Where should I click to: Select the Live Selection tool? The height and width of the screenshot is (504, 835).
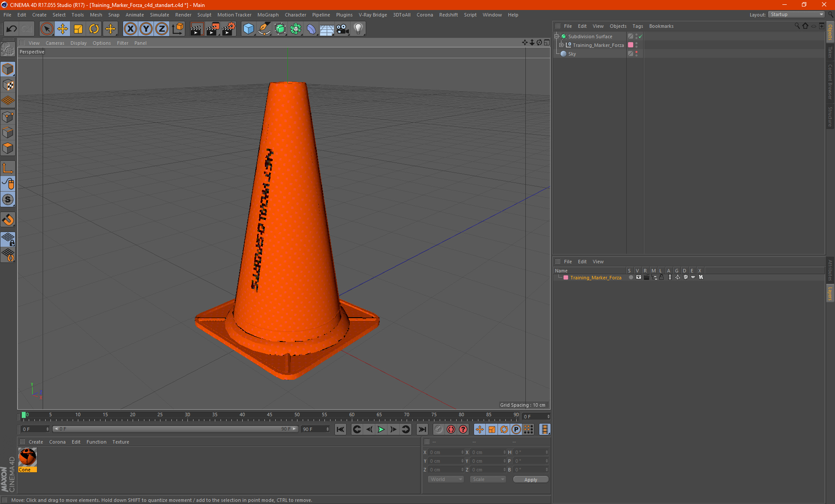[x=47, y=29]
